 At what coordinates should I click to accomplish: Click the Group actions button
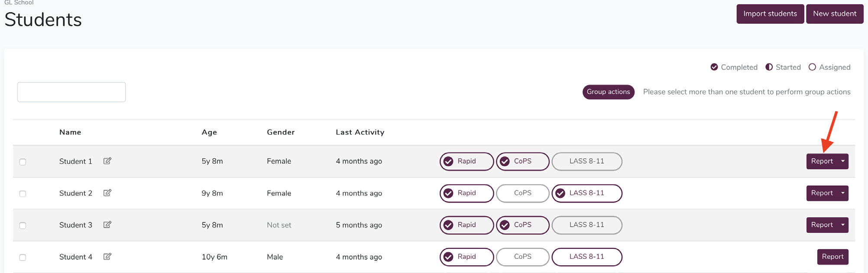click(x=608, y=92)
